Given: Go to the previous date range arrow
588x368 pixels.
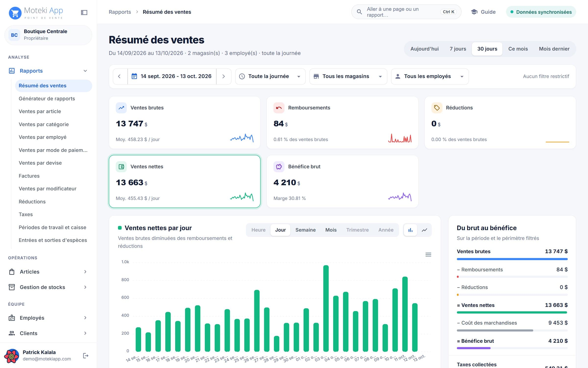Looking at the screenshot, I should 120,76.
